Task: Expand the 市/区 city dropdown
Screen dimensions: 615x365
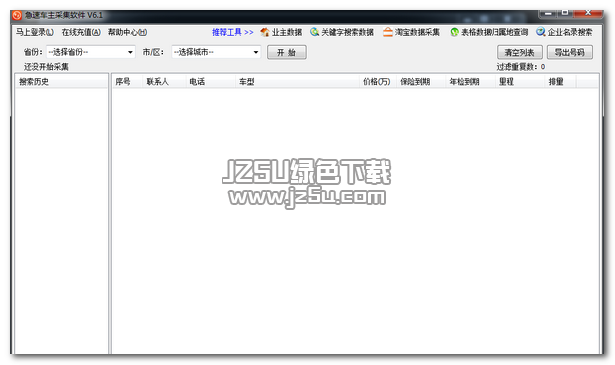Action: 216,52
